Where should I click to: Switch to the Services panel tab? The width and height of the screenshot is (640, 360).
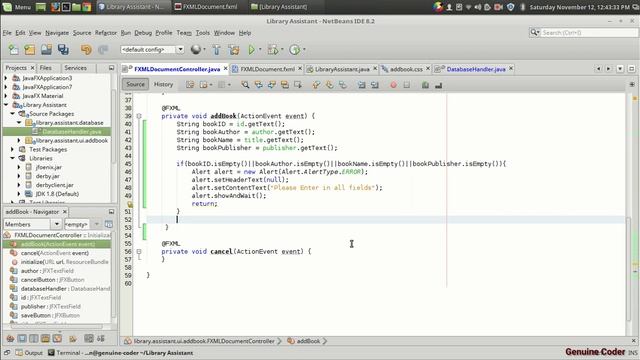[x=76, y=68]
